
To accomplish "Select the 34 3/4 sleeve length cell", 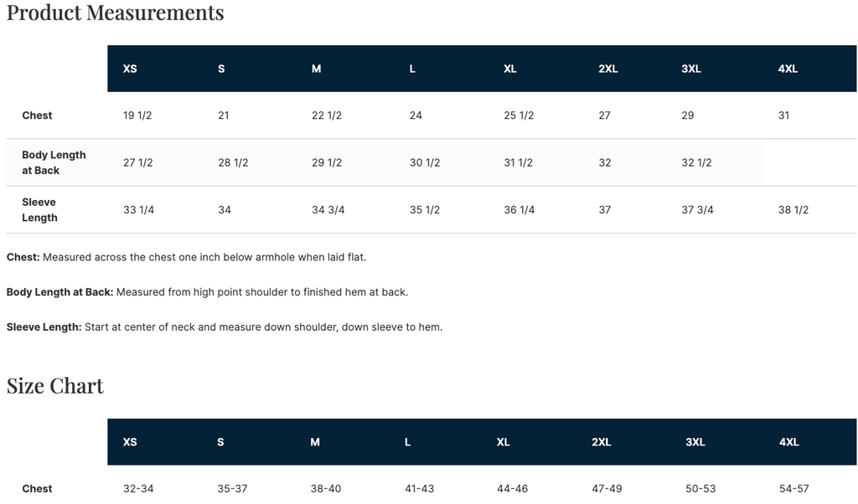I will point(328,210).
